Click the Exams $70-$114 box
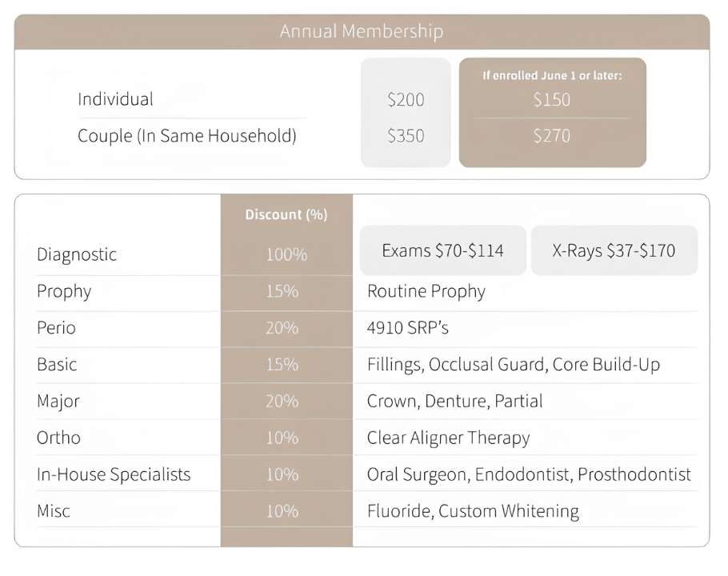Viewport: 728px width, 576px height. pyautogui.click(x=442, y=250)
